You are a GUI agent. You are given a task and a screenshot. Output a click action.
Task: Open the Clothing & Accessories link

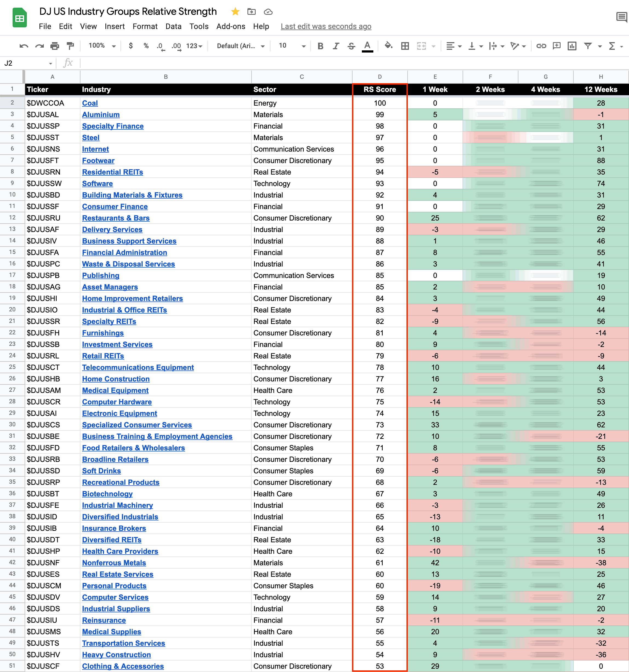(x=123, y=666)
